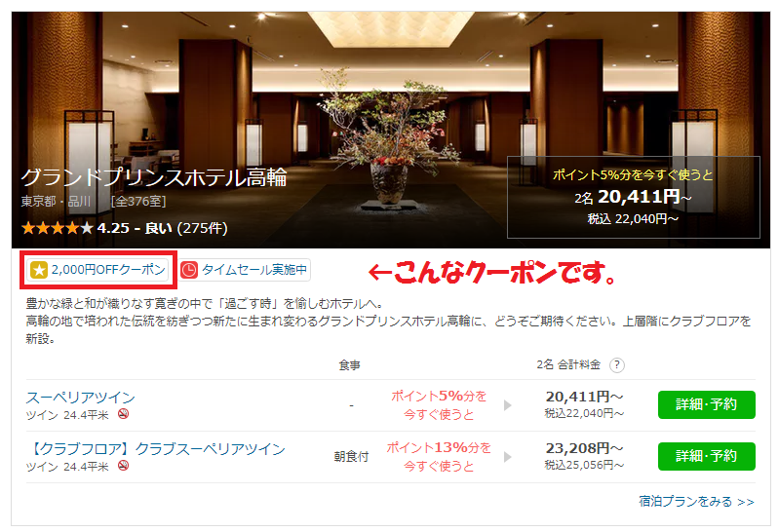Screen dimensions: 779x532
Task: Click the 税込25,056円~ text
Action: pyautogui.click(x=584, y=465)
